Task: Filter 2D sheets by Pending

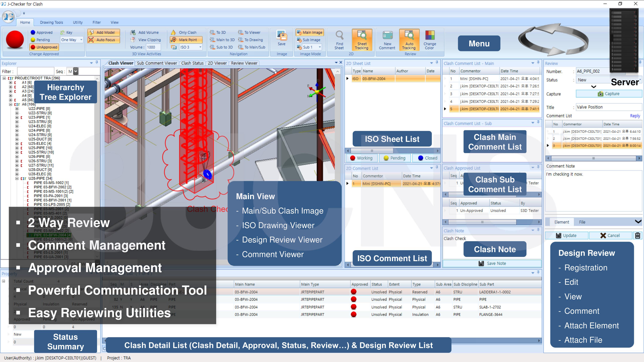Action: (x=395, y=158)
